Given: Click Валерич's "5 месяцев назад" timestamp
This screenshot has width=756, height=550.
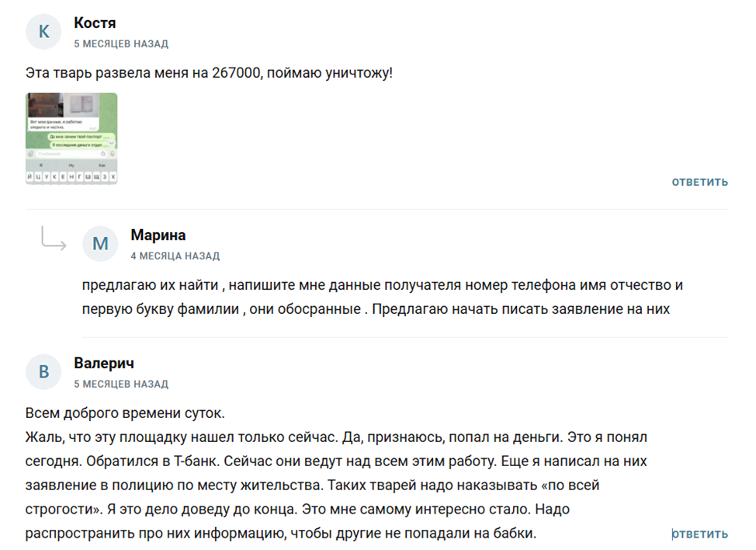Looking at the screenshot, I should click(x=121, y=385).
